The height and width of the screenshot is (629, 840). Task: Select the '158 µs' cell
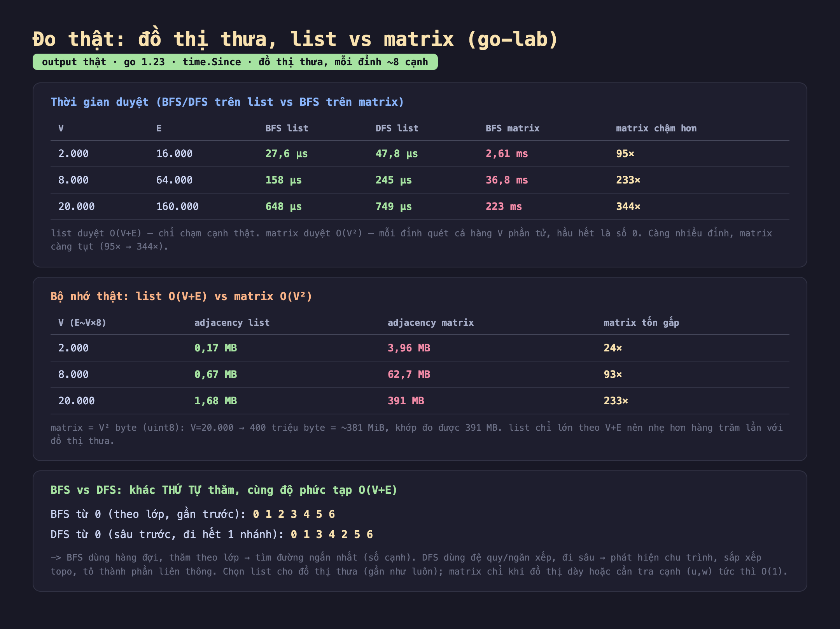283,180
